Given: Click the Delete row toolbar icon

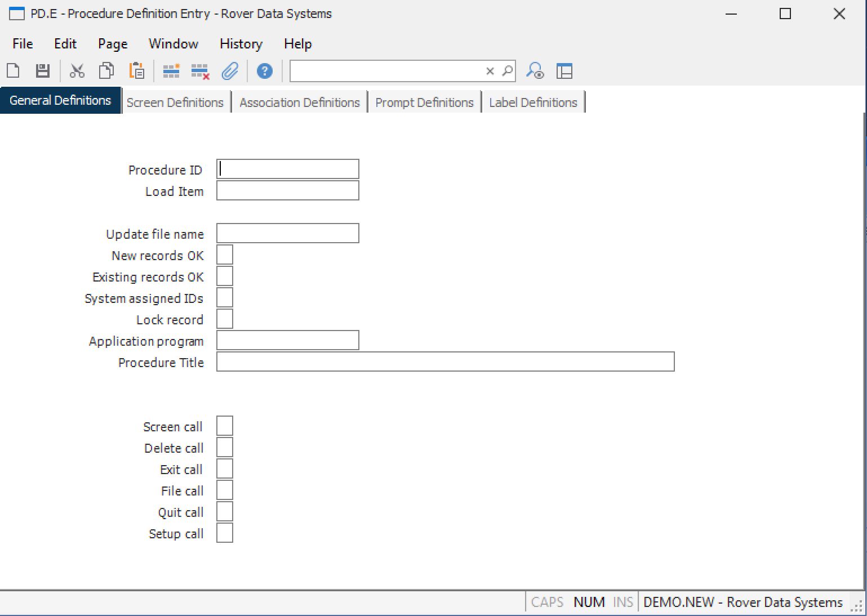Looking at the screenshot, I should point(200,71).
